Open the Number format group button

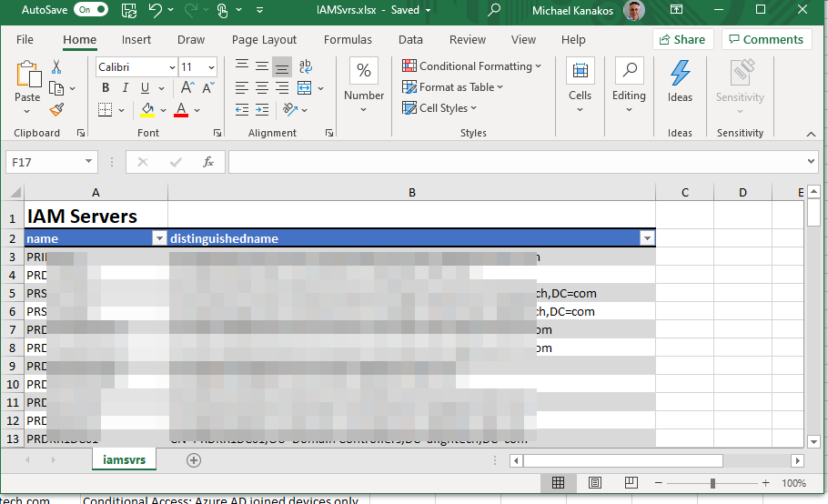pyautogui.click(x=364, y=85)
